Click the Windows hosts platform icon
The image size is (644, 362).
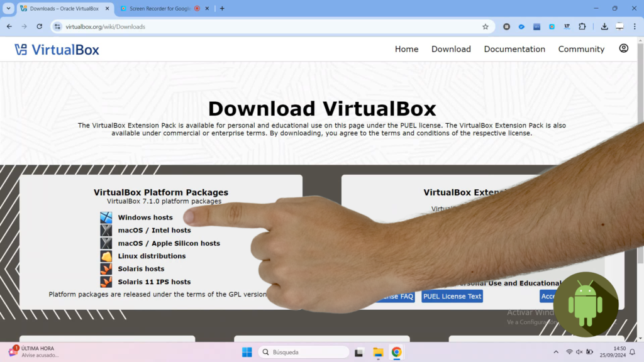click(x=106, y=217)
